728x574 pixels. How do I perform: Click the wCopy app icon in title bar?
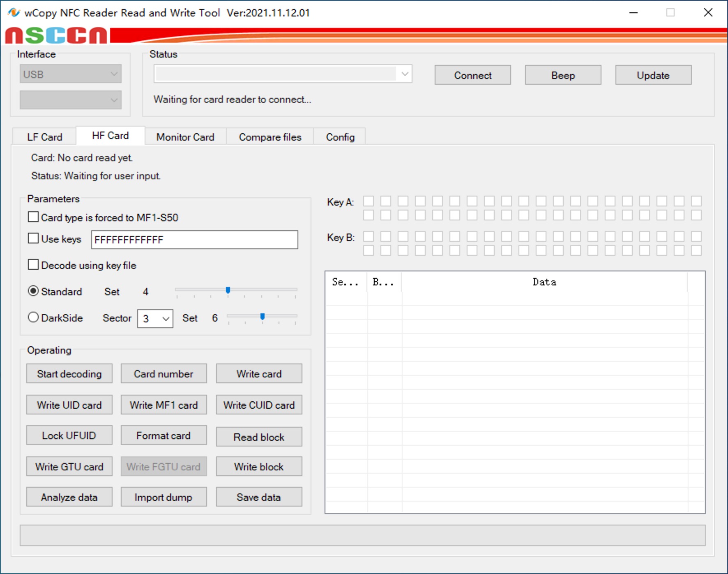(x=14, y=13)
